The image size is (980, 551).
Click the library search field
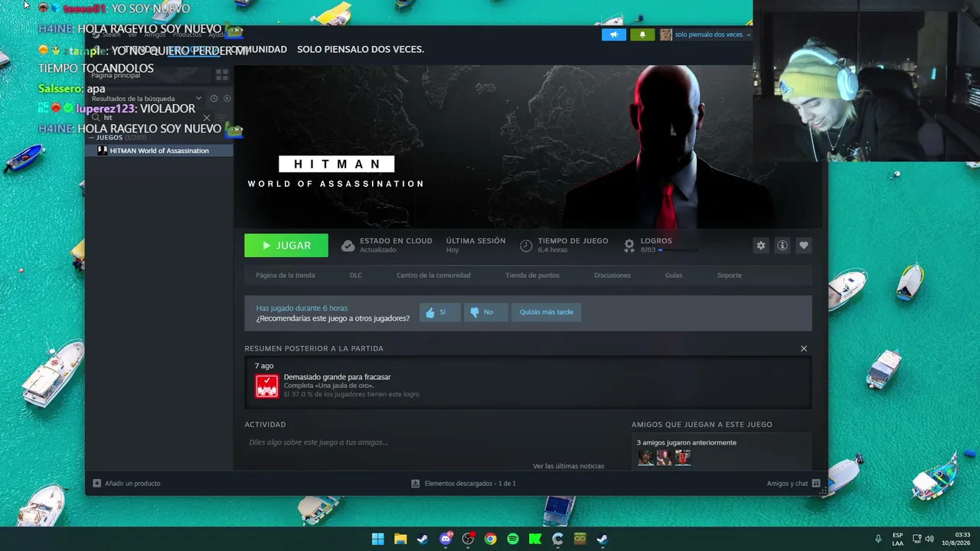(x=150, y=118)
